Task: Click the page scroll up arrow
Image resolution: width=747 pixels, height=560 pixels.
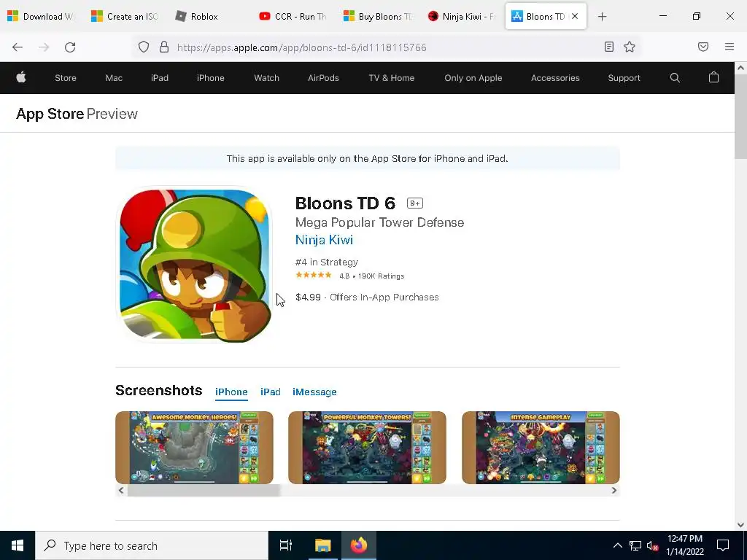Action: (x=740, y=68)
